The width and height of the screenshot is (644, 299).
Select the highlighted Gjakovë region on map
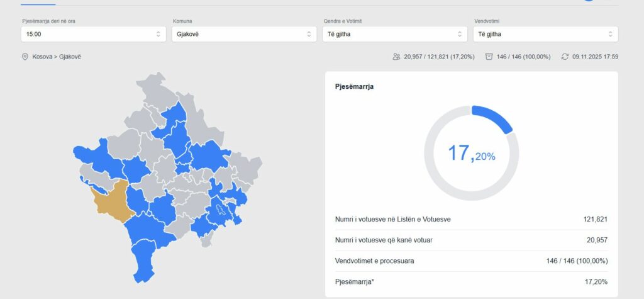[x=110, y=200]
